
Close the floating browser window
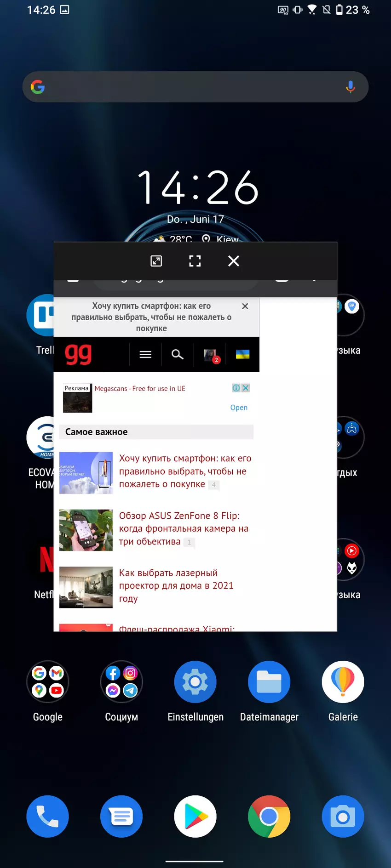(234, 261)
